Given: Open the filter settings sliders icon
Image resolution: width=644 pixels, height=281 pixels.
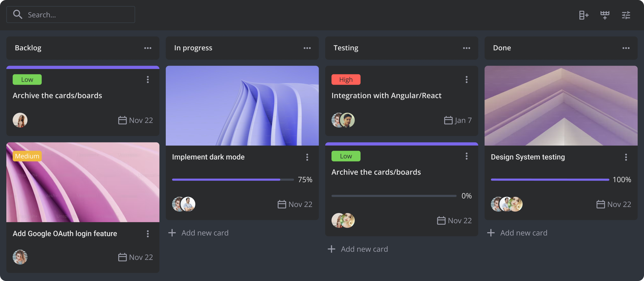Looking at the screenshot, I should [626, 15].
